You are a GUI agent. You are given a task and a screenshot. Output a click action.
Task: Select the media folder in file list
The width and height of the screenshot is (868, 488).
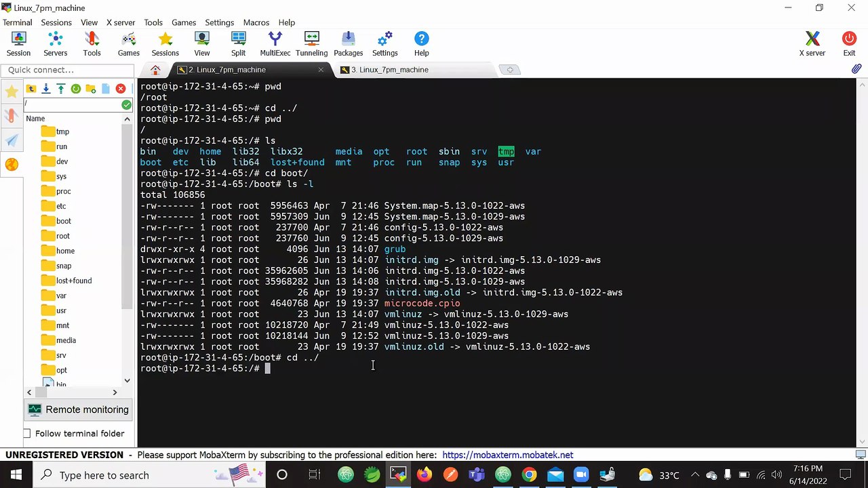click(x=58, y=340)
